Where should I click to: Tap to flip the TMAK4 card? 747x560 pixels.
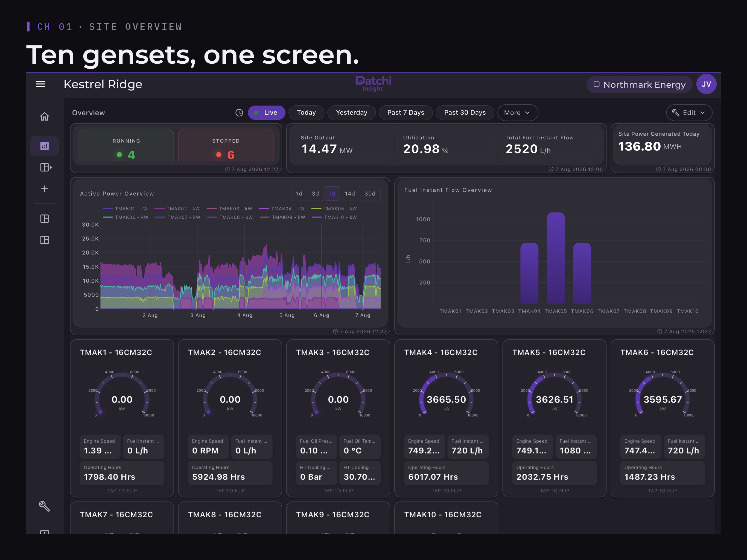(446, 491)
